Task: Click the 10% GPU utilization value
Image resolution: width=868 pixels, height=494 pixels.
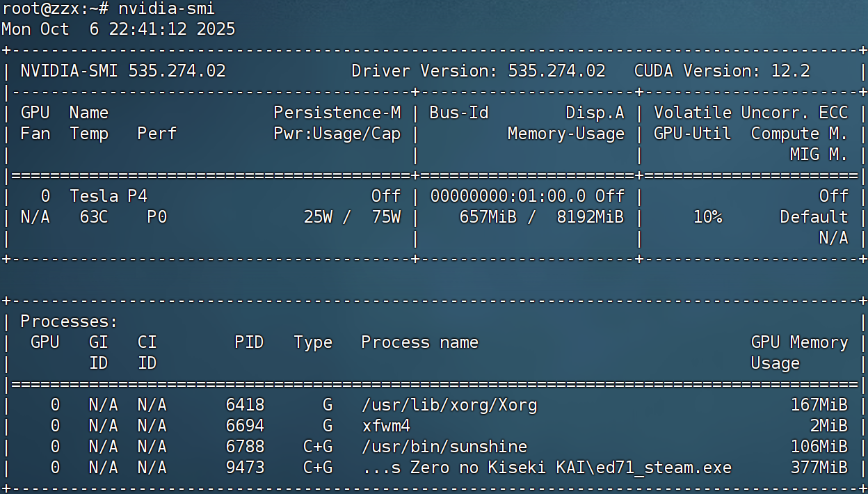Action: [707, 217]
